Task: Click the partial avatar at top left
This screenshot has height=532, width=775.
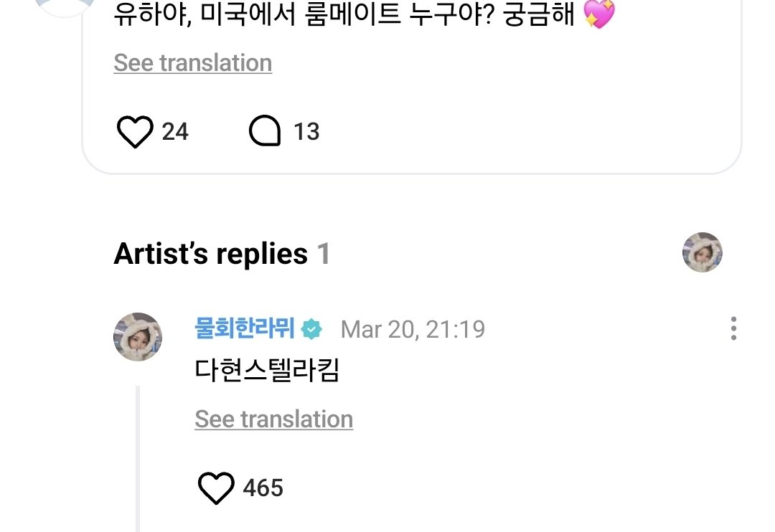Action: (65, 7)
